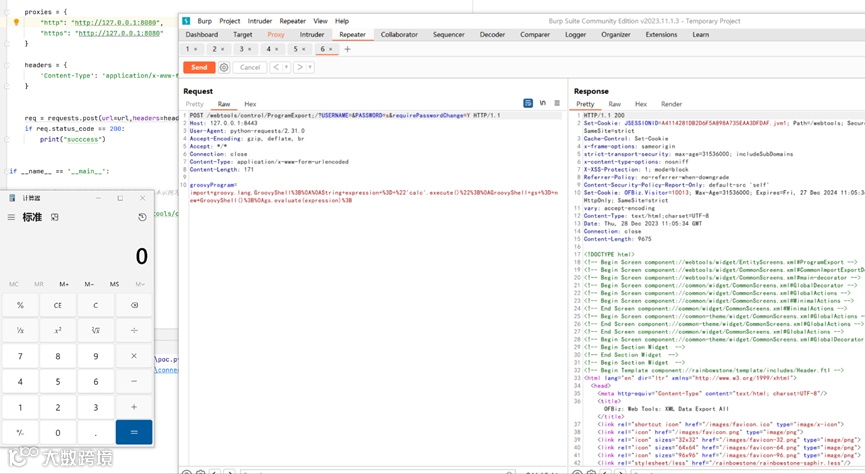Open the Burp menu
Image resolution: width=865 pixels, height=474 pixels.
coord(205,21)
